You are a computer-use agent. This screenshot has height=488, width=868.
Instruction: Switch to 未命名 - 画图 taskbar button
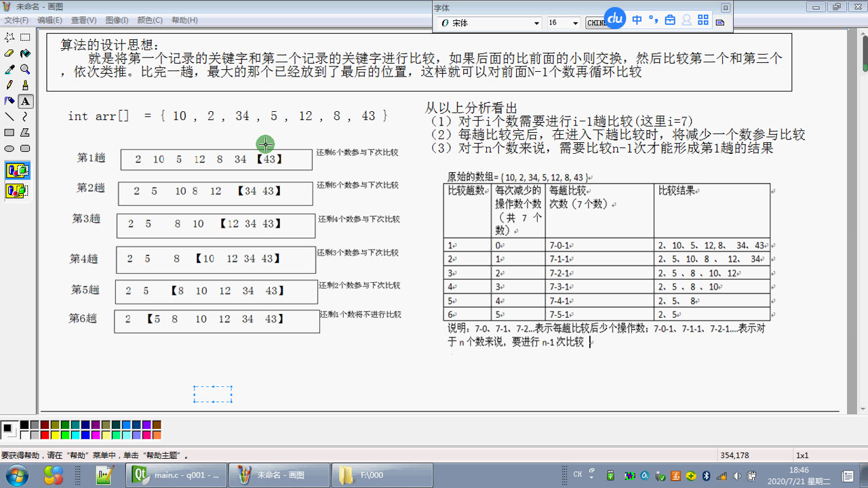tap(279, 475)
